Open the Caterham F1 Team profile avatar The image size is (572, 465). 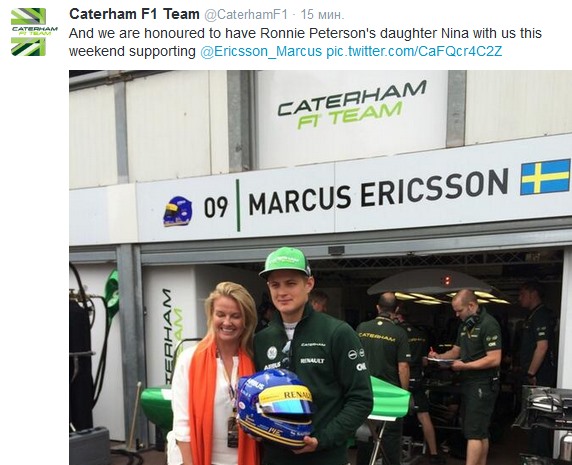point(34,32)
